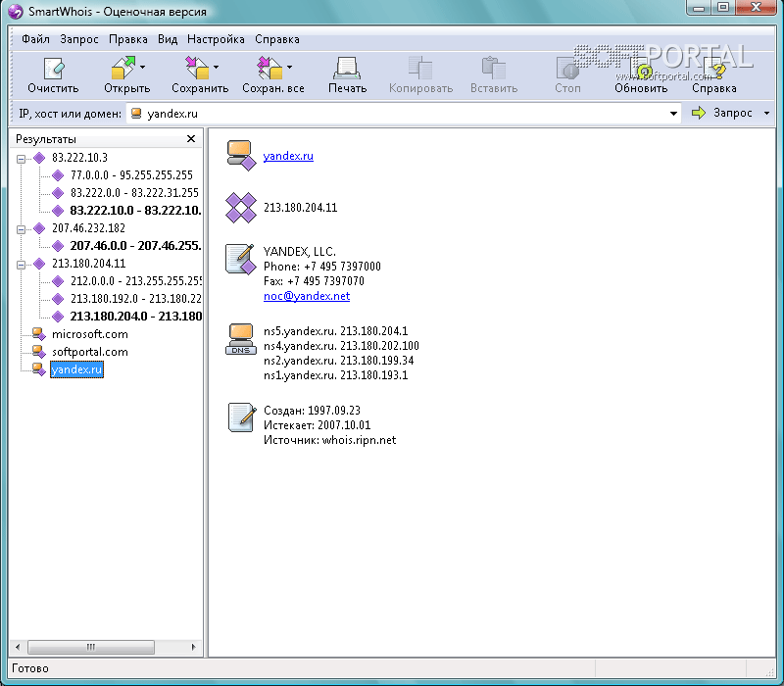
Task: Click the Истекает: 2007.10.01 line
Action: (317, 425)
